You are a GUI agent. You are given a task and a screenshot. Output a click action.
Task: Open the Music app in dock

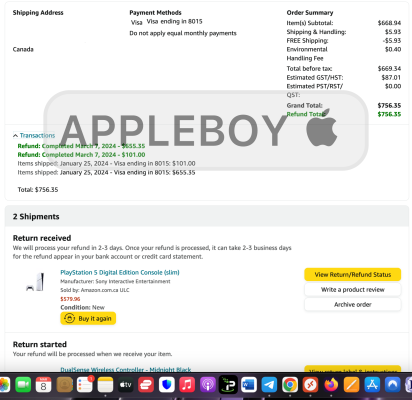coord(187,385)
